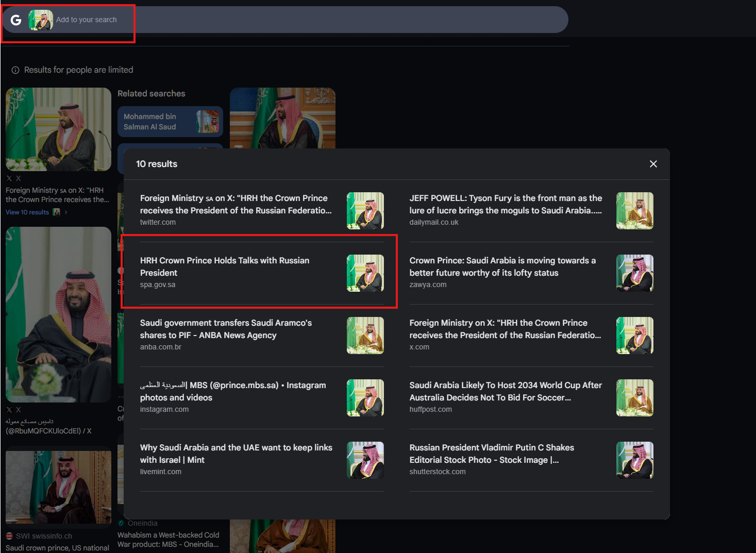
Task: Open spa.gov.sa Crown Prince talks result
Action: pos(262,273)
